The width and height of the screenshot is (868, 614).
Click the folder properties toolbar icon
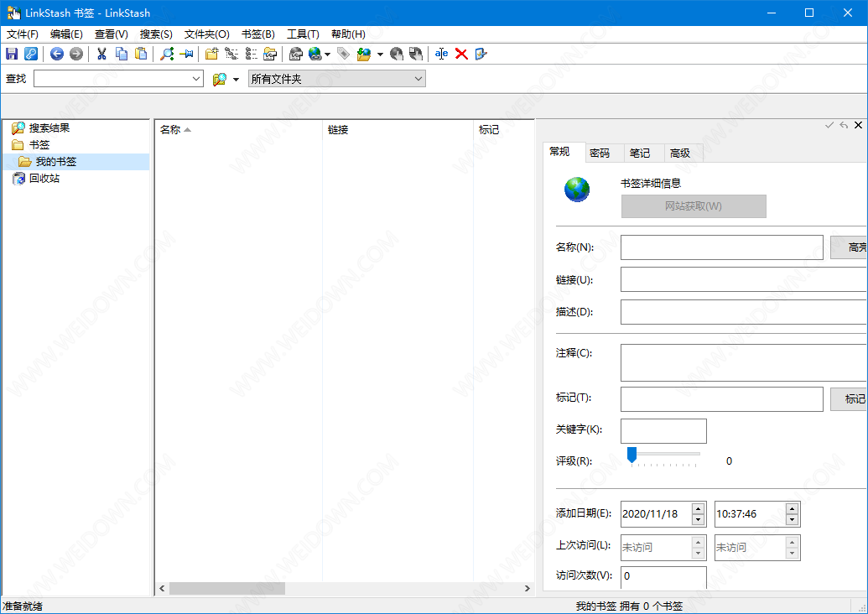[x=270, y=54]
